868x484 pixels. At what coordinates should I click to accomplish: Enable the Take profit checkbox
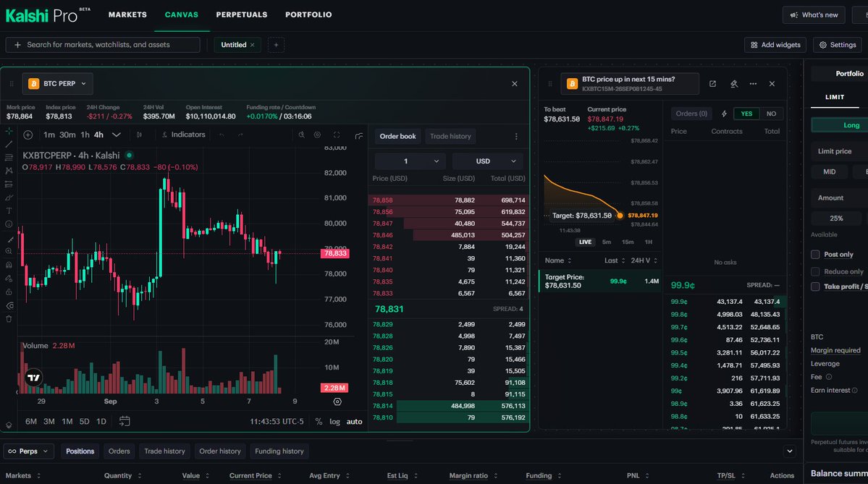click(x=815, y=286)
